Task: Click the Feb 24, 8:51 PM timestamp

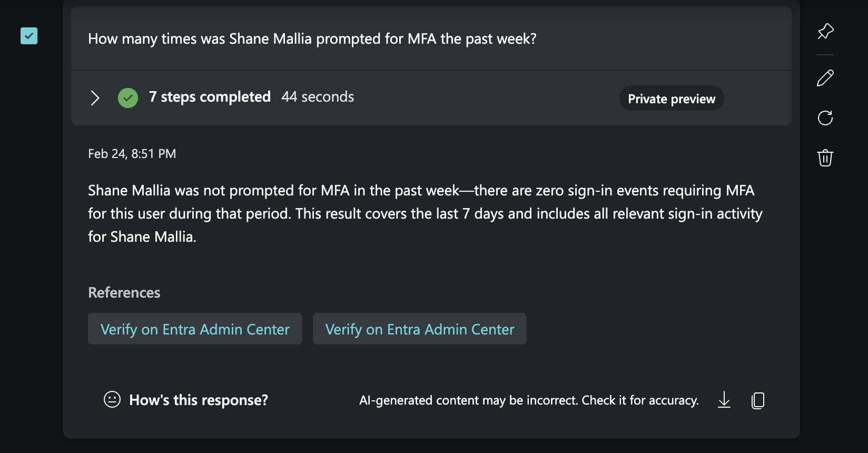Action: click(132, 154)
